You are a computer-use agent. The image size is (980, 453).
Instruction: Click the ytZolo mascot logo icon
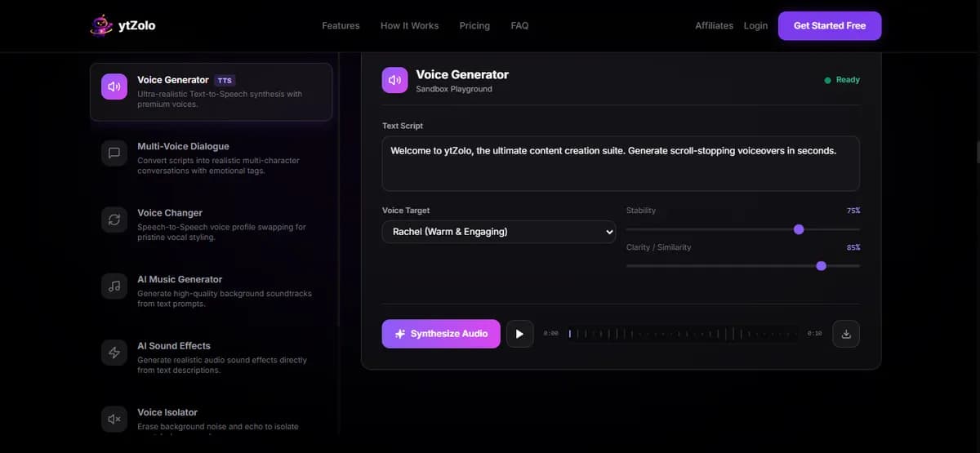pos(101,25)
